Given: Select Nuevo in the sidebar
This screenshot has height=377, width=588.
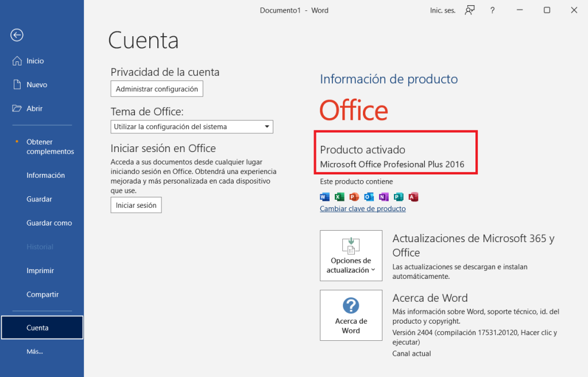Looking at the screenshot, I should 36,84.
